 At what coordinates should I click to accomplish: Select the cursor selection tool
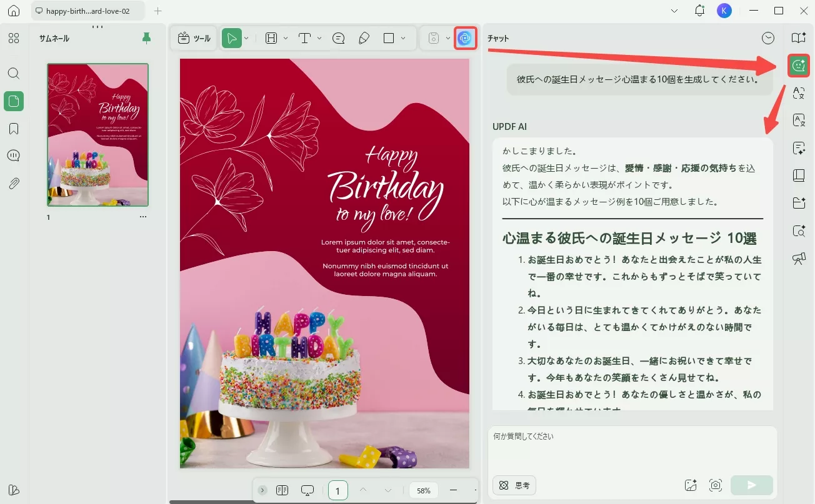pyautogui.click(x=232, y=38)
